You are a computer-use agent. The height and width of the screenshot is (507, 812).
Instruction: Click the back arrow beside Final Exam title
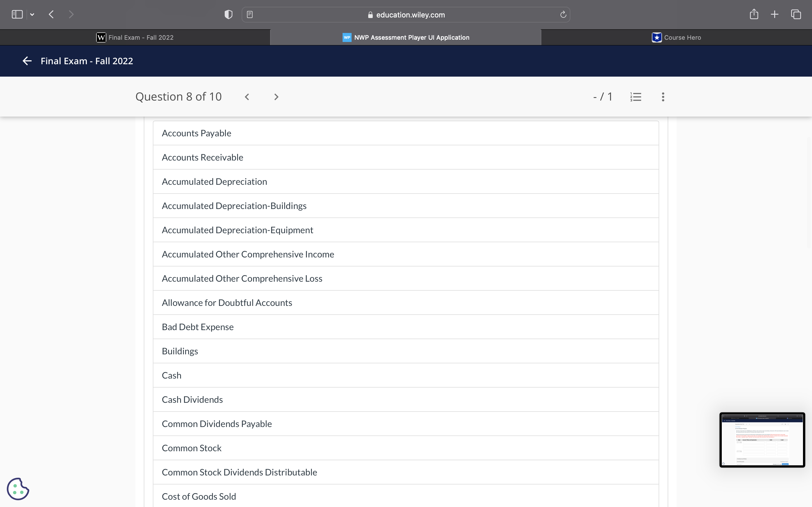(27, 61)
